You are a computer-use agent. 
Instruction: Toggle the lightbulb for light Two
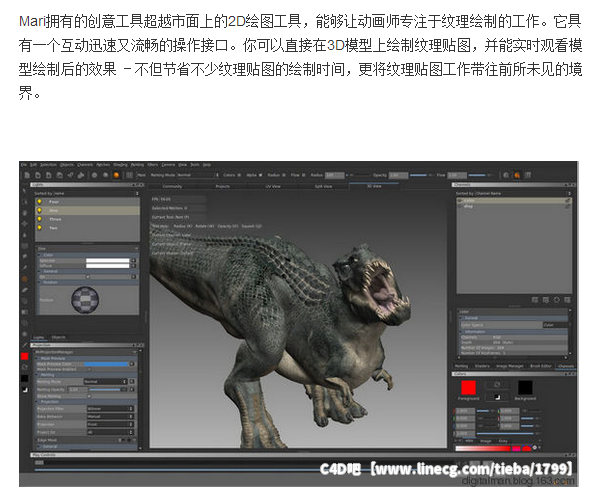pos(39,228)
